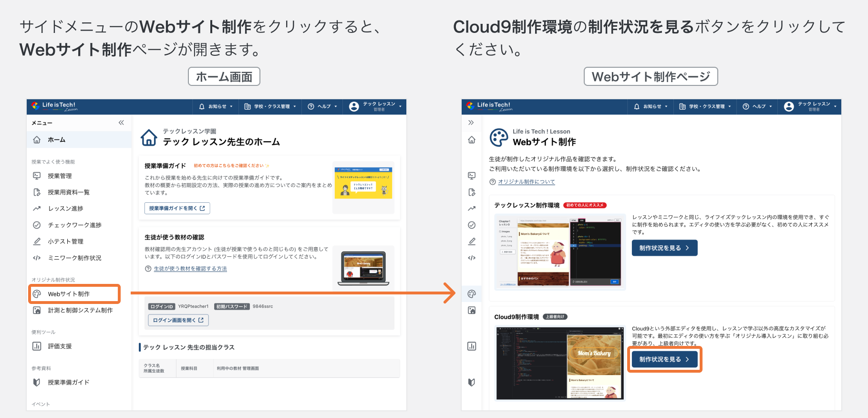Click bell icon in Home screen header
Viewport: 868px width, 418px height.
pos(202,106)
